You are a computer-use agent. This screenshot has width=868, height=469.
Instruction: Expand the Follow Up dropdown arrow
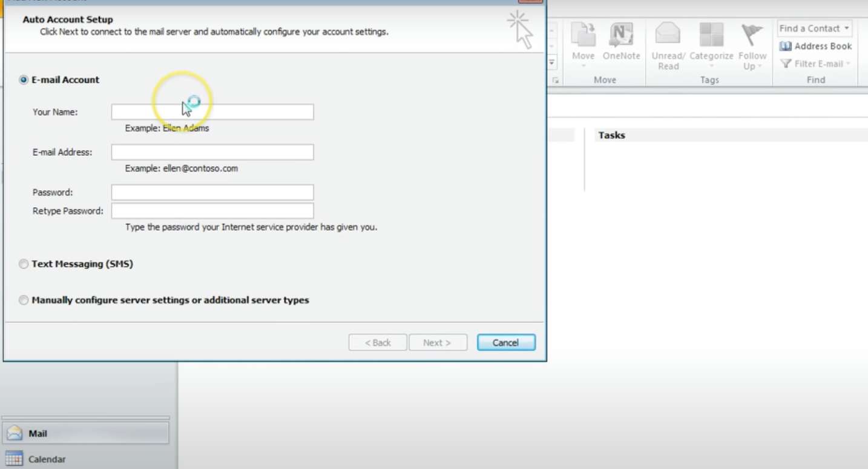[x=760, y=67]
